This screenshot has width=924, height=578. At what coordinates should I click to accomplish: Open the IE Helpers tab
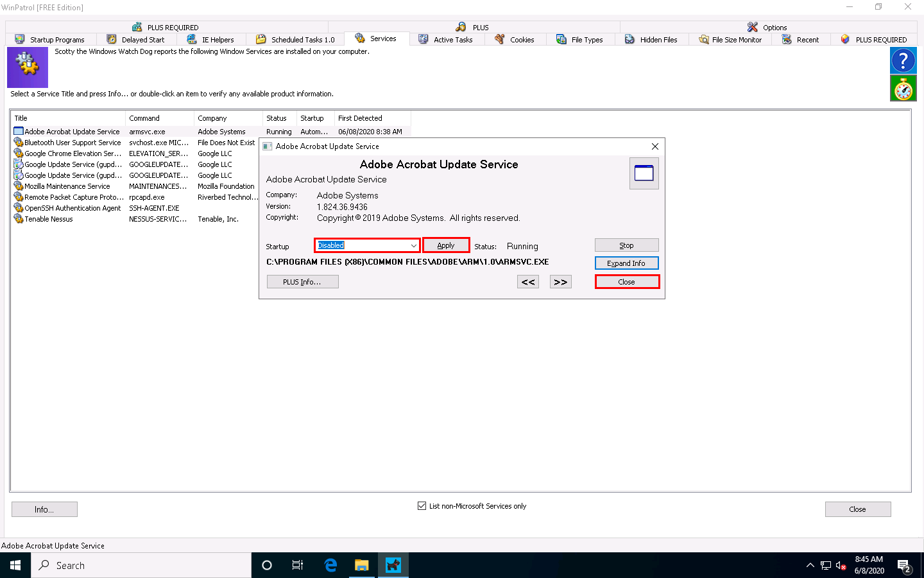point(210,40)
